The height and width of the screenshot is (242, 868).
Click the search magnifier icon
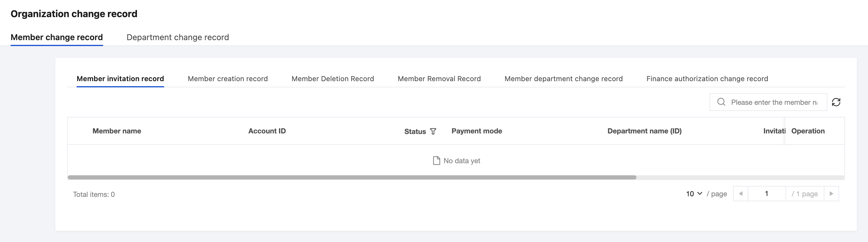point(721,102)
